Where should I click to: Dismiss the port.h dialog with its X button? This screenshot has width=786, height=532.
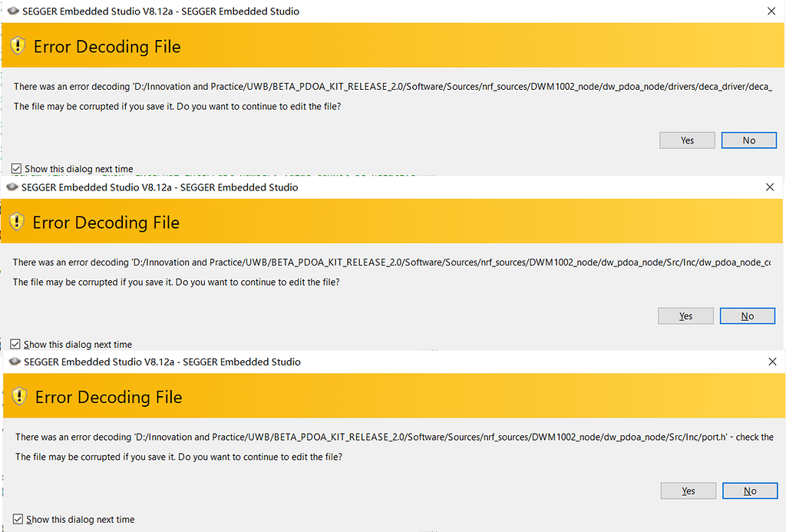point(772,362)
